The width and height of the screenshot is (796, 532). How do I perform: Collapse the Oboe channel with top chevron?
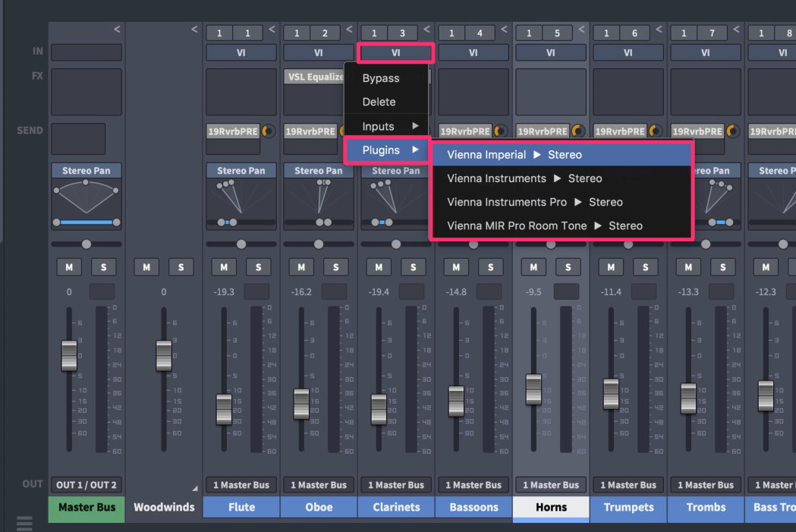tap(349, 30)
